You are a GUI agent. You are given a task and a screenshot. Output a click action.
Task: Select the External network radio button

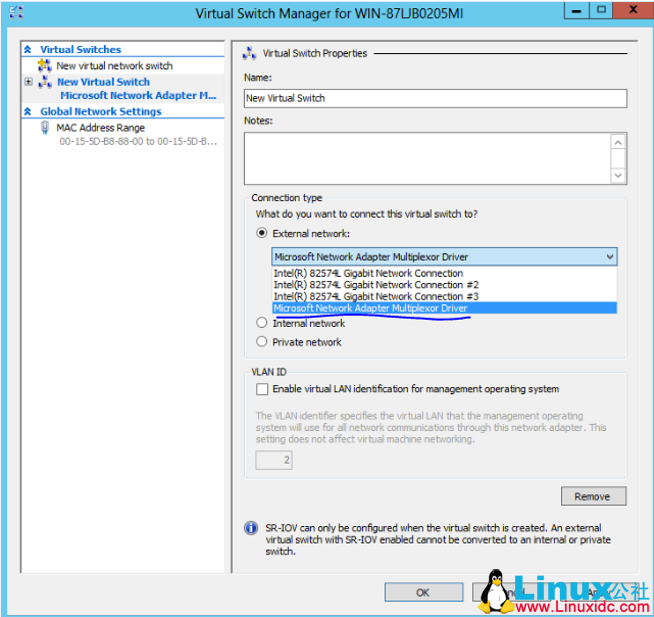tap(262, 233)
